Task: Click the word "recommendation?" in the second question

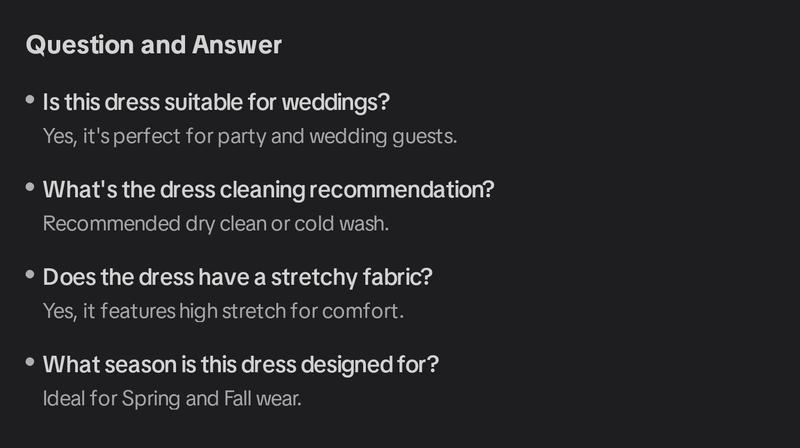Action: point(402,190)
